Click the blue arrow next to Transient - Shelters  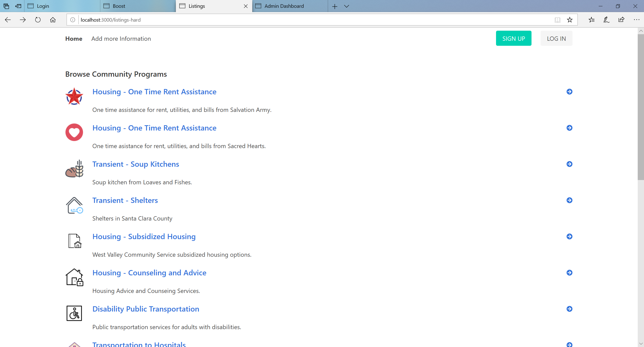[569, 200]
